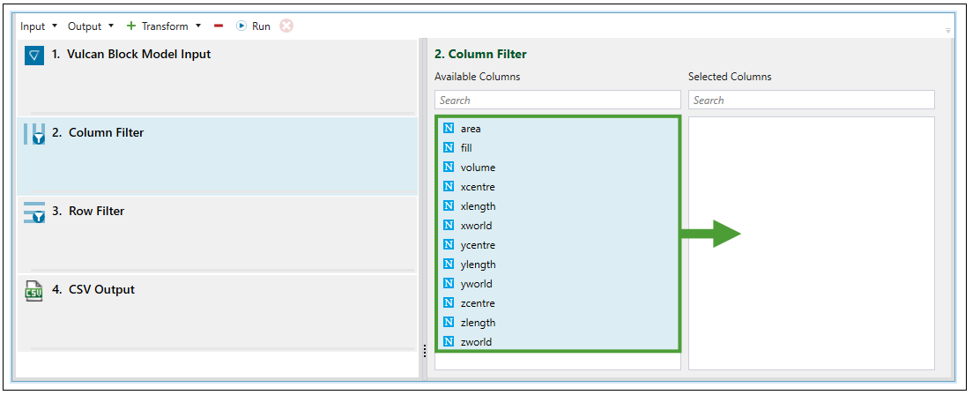This screenshot has width=980, height=395.
Task: Click the Column Filter step icon
Action: 33,134
